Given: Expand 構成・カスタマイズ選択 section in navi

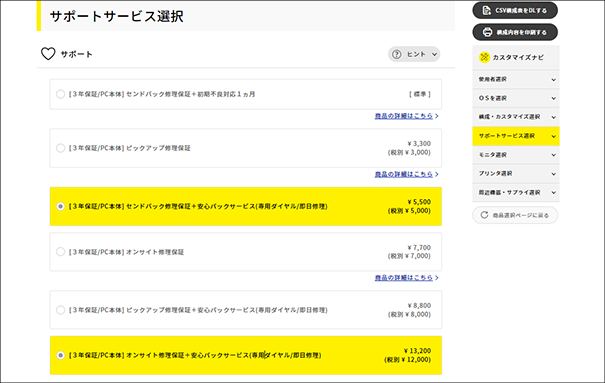Looking at the screenshot, I should pos(516,117).
